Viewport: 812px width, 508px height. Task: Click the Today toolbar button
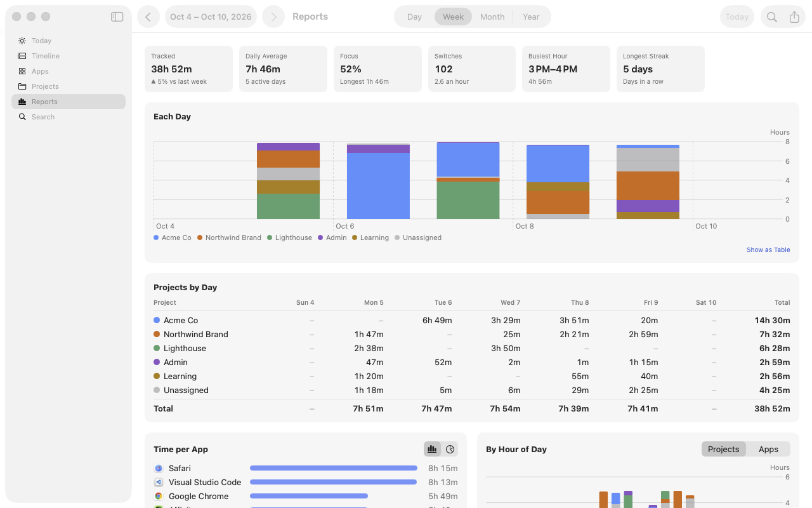click(x=737, y=17)
